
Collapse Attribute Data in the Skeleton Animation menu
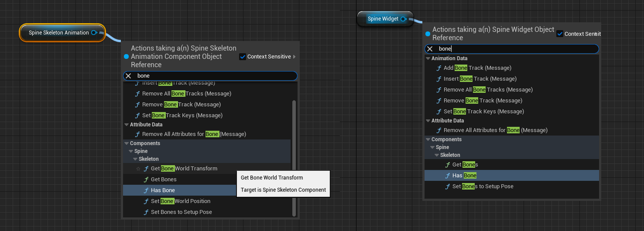point(126,125)
